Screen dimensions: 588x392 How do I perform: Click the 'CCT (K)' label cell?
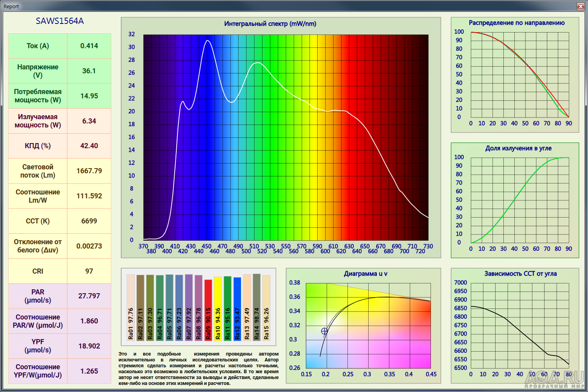coord(38,221)
